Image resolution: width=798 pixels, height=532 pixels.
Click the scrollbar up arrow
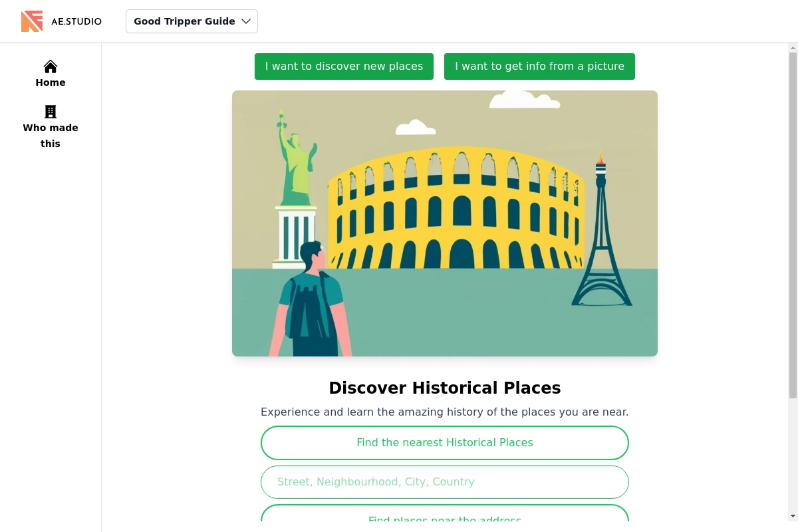[793, 48]
